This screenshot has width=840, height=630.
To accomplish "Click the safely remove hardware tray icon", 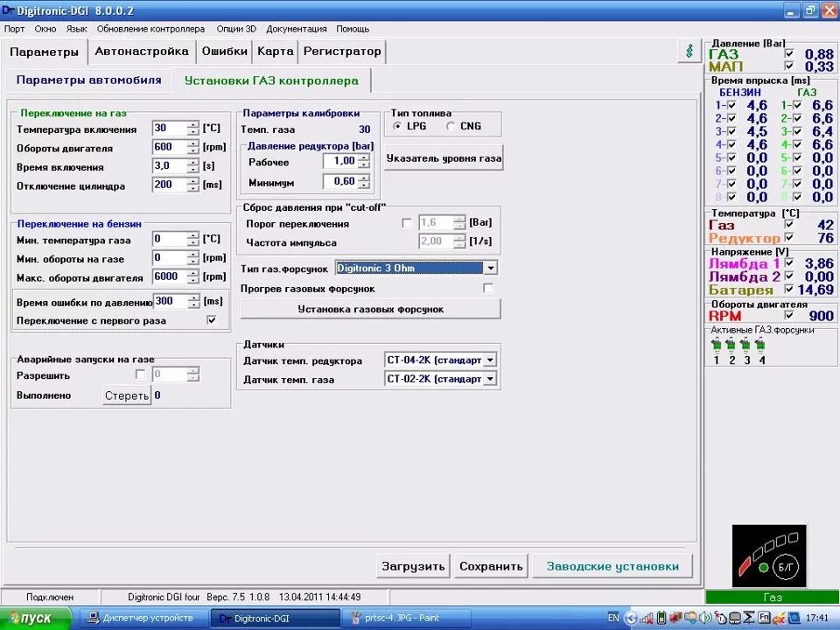I will point(691,618).
